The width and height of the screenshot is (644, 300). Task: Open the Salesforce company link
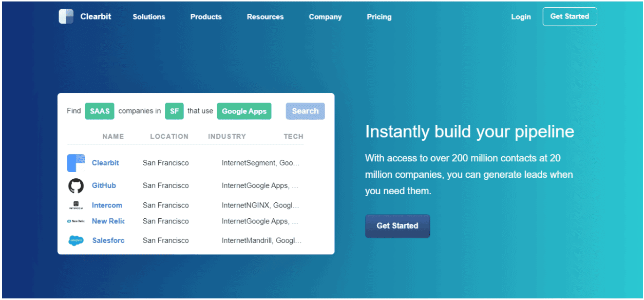[108, 240]
